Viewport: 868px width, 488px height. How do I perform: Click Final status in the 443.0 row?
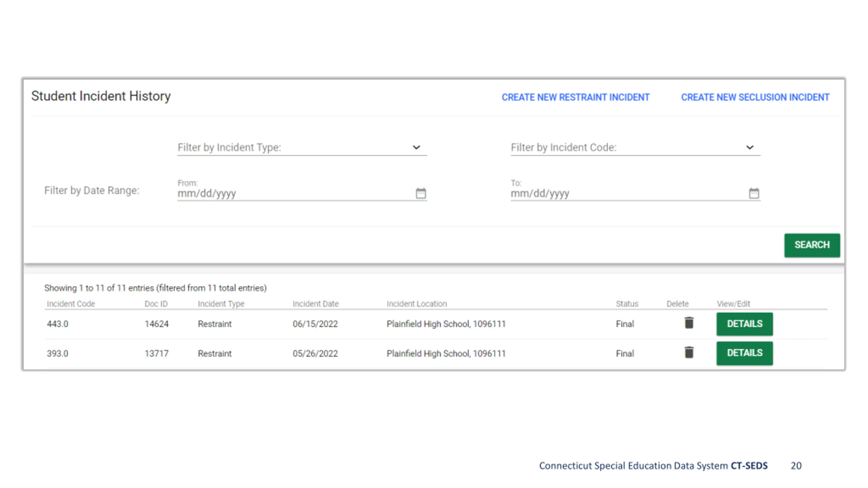pos(625,324)
